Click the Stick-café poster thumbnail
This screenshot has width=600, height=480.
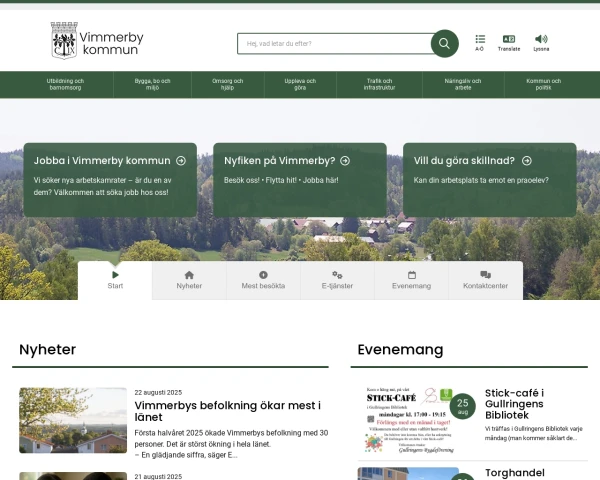click(408, 420)
